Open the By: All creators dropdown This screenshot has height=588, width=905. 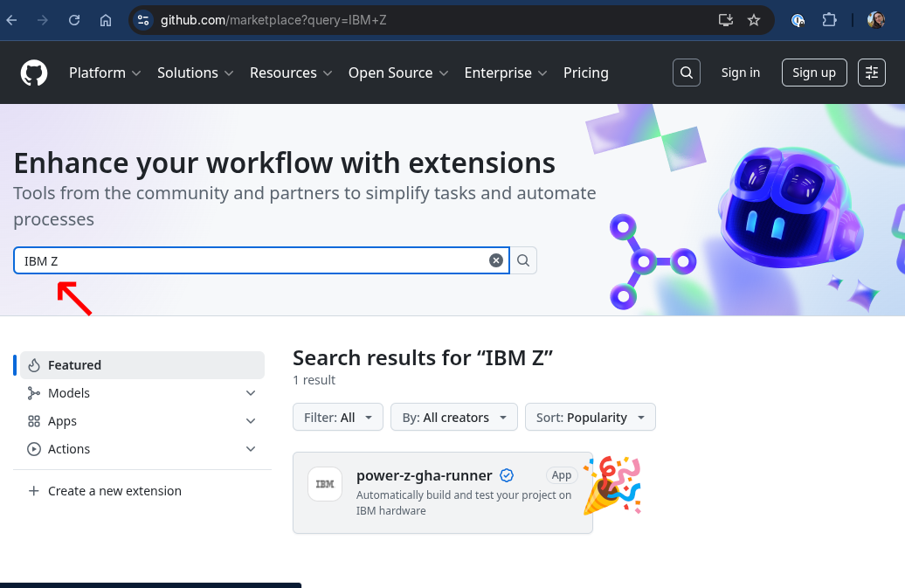tap(454, 418)
